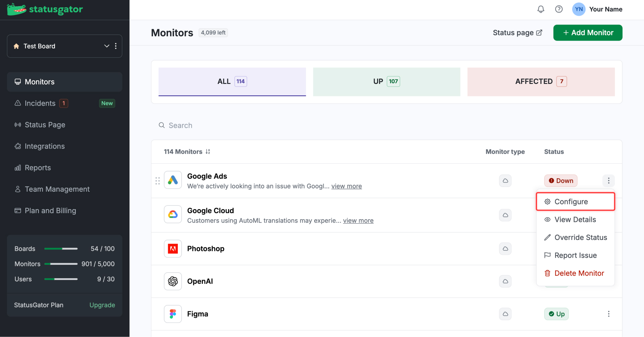Viewport: 644px width, 337px height.
Task: Click the Monitor type column header
Action: 505,152
